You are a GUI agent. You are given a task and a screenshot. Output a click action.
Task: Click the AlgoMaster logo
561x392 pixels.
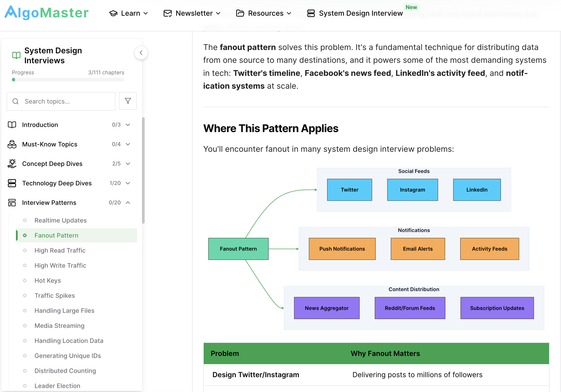46,13
